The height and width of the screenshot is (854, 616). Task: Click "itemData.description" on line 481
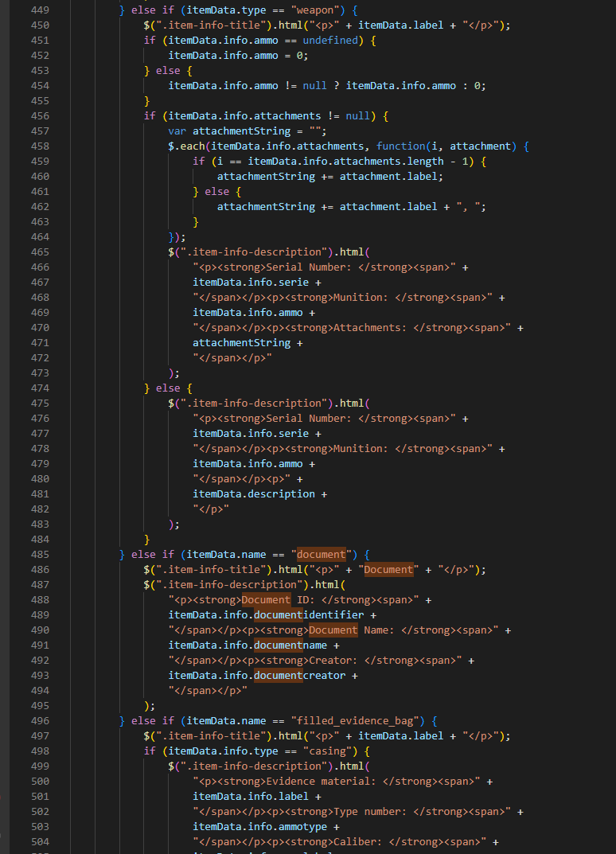[254, 494]
